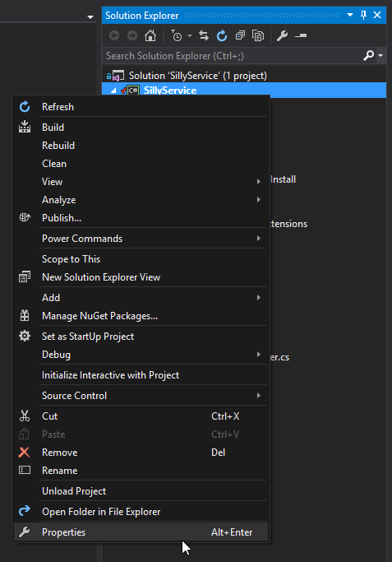Click the Collapse All toolbar icon
Screen dimensions: 392x562
point(240,35)
